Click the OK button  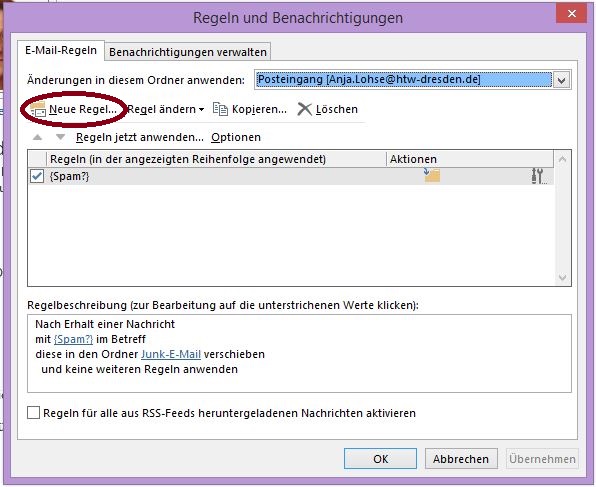380,459
